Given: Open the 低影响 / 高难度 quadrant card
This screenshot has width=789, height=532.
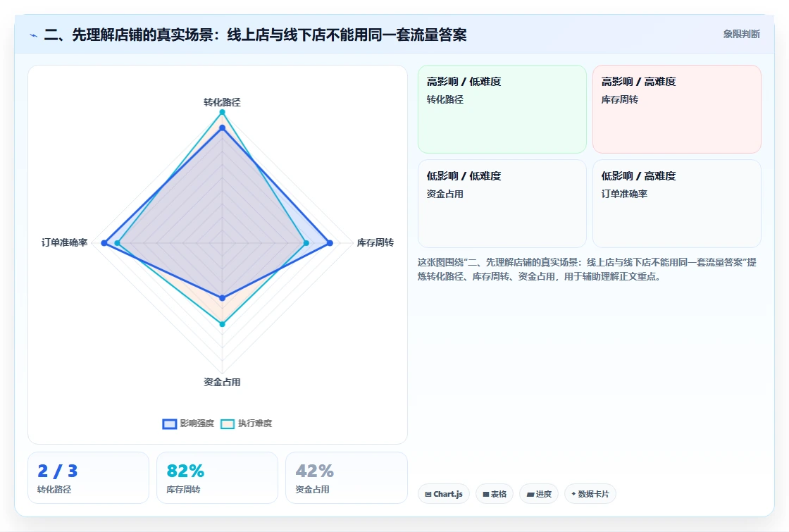Looking at the screenshot, I should click(677, 204).
